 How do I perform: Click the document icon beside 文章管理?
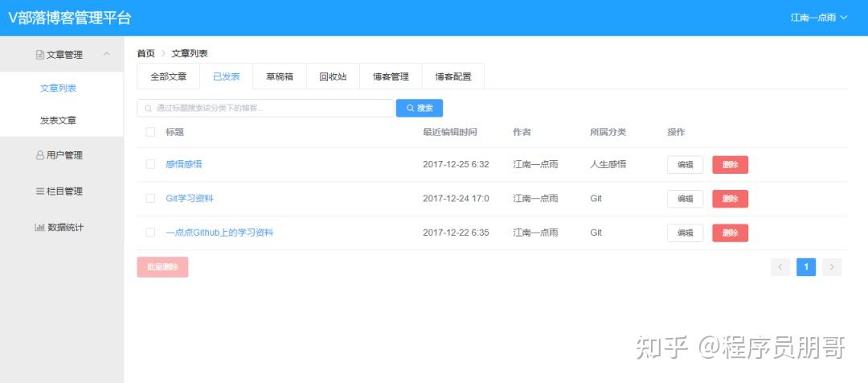click(x=39, y=55)
